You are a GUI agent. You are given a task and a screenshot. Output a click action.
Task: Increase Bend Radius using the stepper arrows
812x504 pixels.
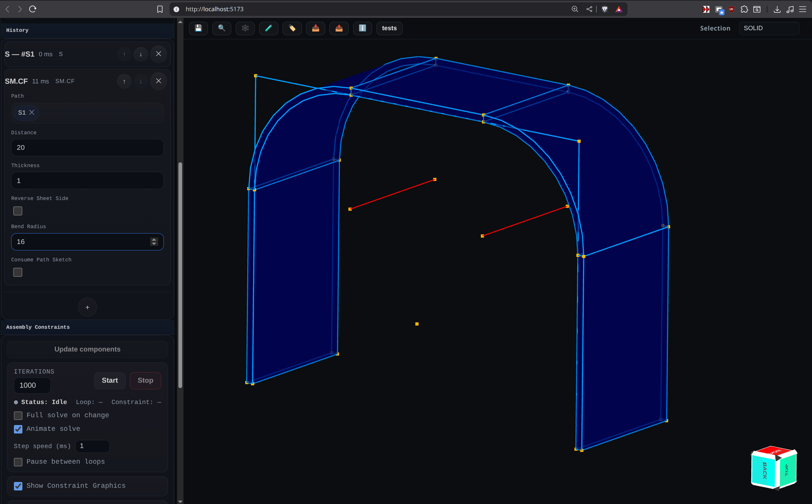tap(153, 240)
